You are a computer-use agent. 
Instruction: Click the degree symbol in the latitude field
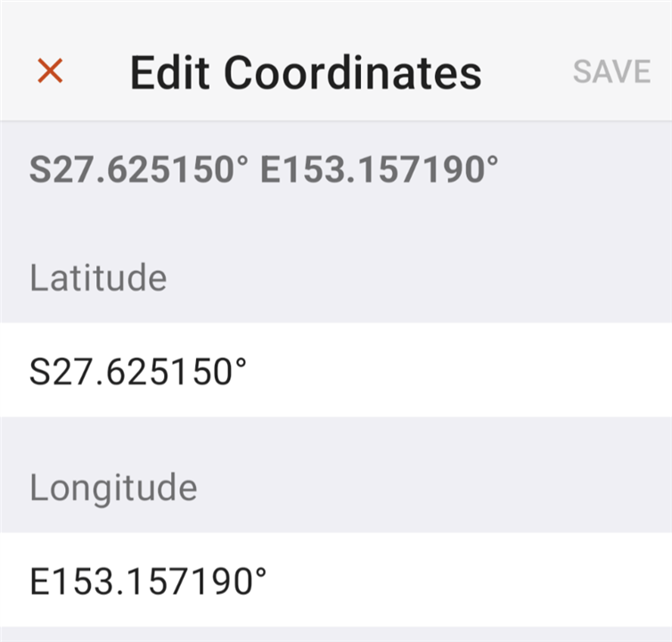(240, 363)
